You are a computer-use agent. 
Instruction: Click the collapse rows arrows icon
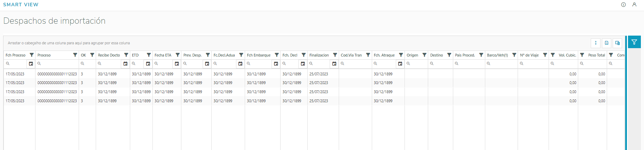tap(596, 43)
